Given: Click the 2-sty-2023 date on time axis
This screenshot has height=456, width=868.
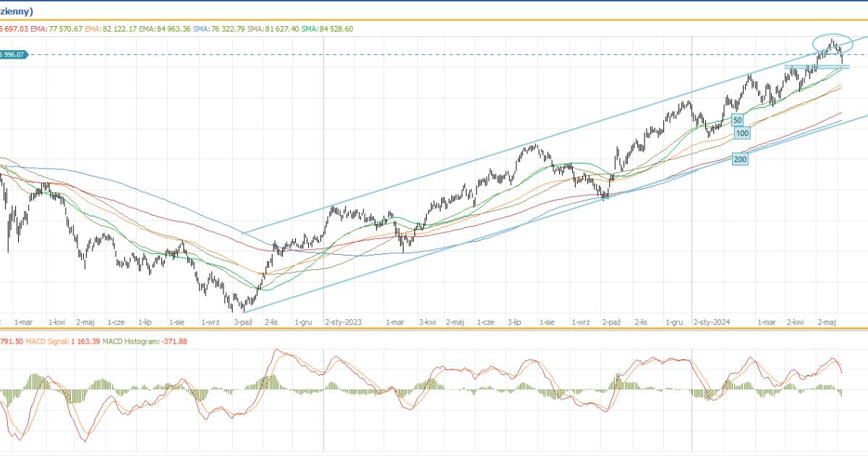Looking at the screenshot, I should click(x=344, y=321).
